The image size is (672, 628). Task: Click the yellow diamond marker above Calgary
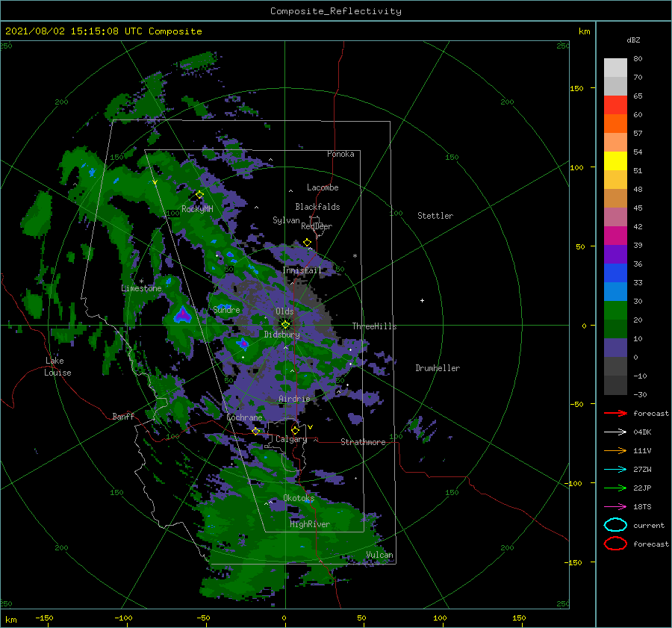[295, 430]
